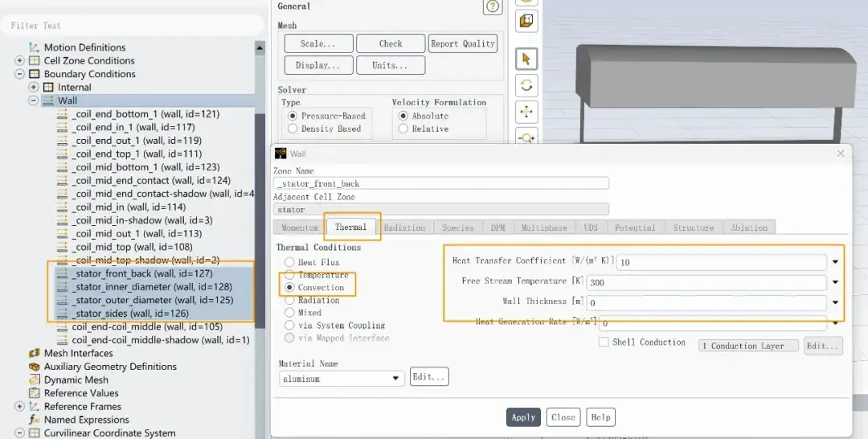This screenshot has width=868, height=439.
Task: Click the zoom magnifier tool icon
Action: coord(526,137)
